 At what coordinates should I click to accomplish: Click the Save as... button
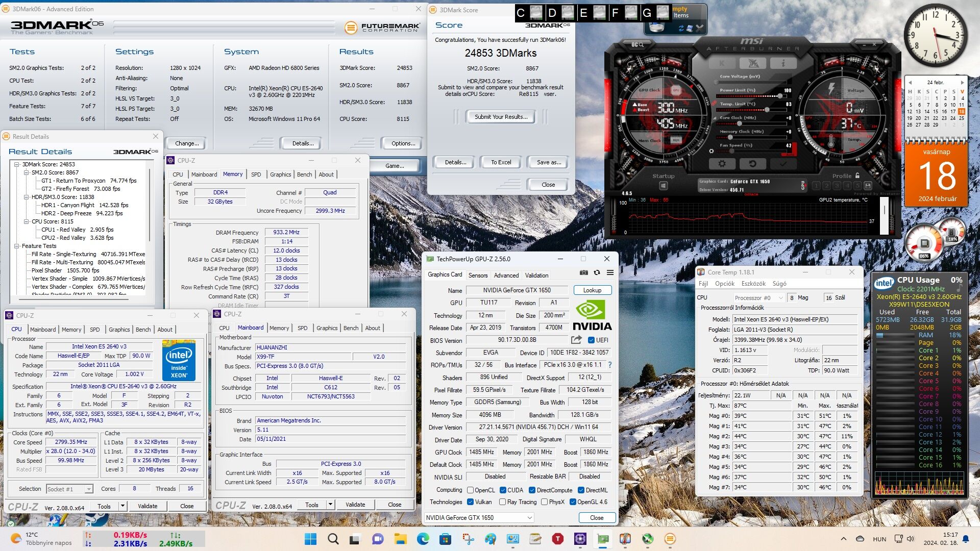(x=549, y=162)
